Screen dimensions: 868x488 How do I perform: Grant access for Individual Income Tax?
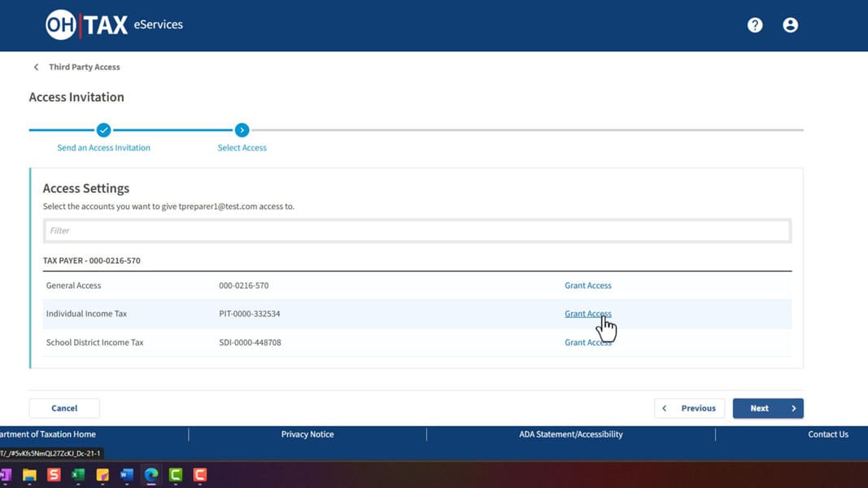588,314
